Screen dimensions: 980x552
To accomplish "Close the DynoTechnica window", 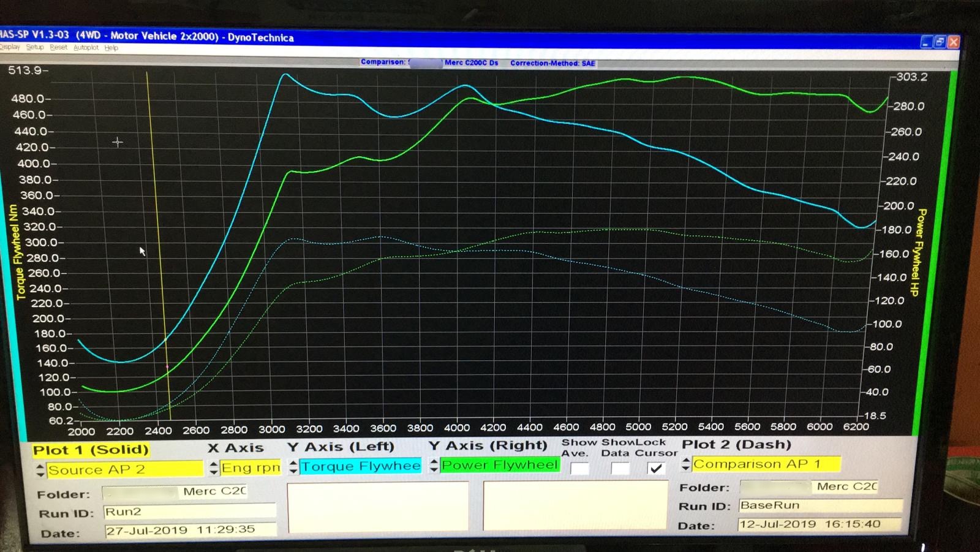I will [954, 42].
